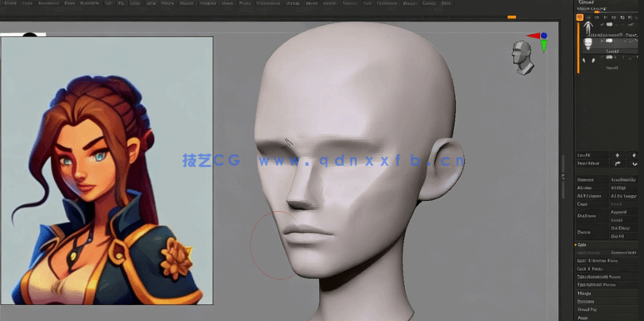Click the orange vertical scrollbar in subtool list
This screenshot has height=321, width=644.
(x=578, y=48)
